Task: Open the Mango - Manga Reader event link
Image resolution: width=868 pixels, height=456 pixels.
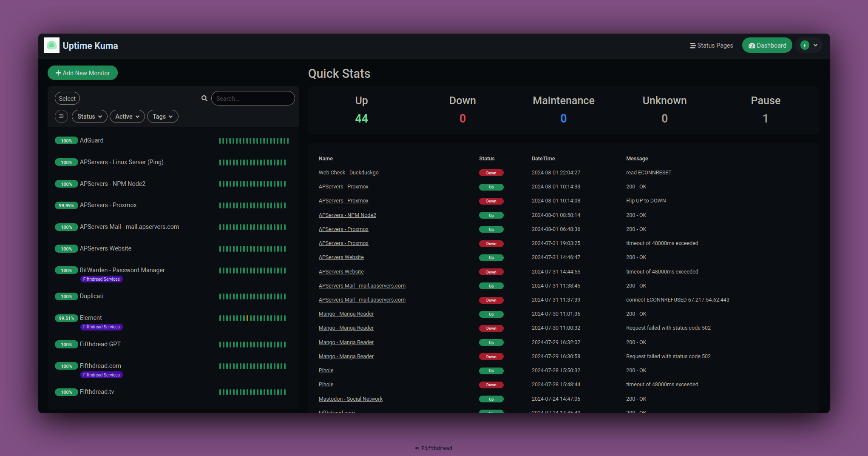Action: tap(346, 313)
